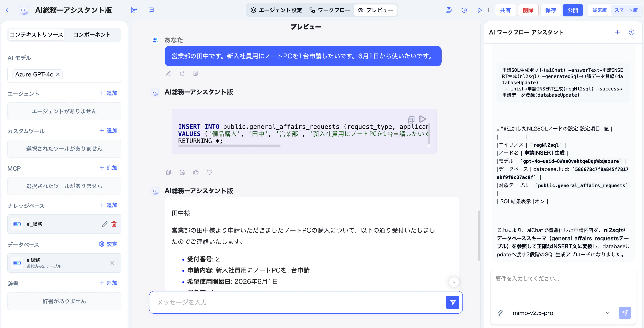Switch to 従来版 mode
644x328 pixels.
point(600,10)
